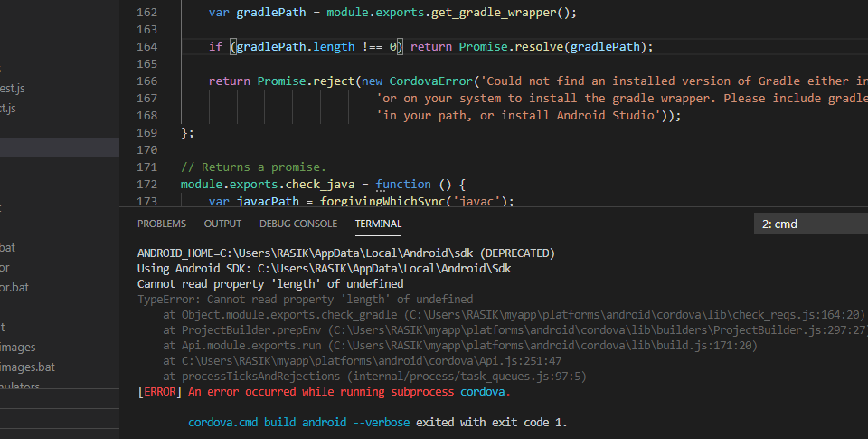Click line number 164 in the gutter
Screen dimensions: 868x439
[147, 46]
